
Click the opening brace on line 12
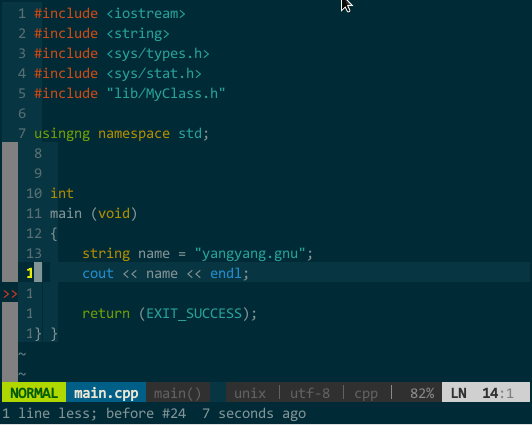click(x=54, y=234)
